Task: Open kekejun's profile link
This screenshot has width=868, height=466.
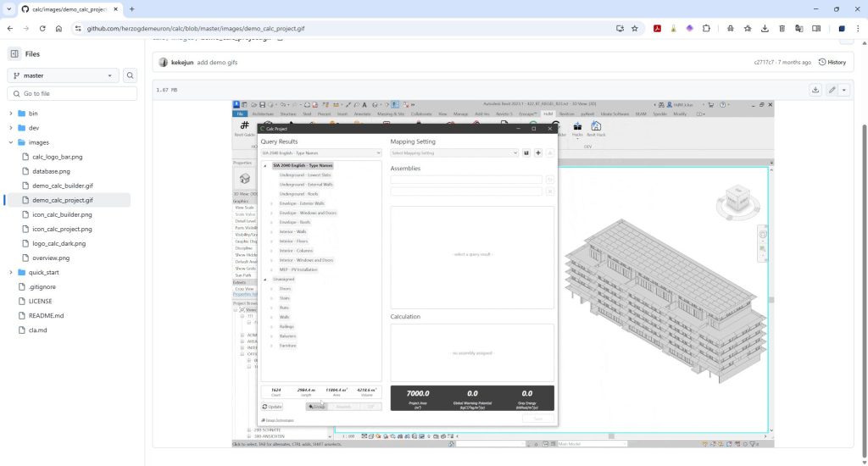Action: 182,62
